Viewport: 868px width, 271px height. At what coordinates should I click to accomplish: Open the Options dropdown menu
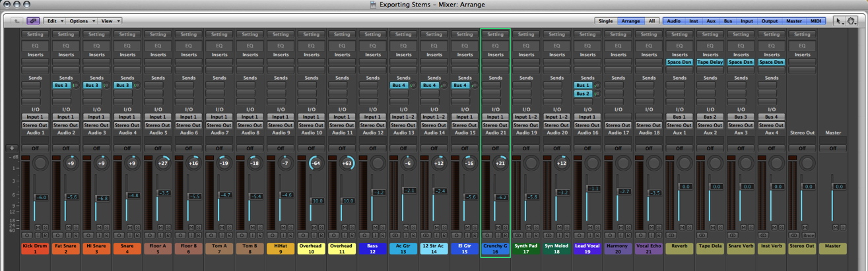82,21
